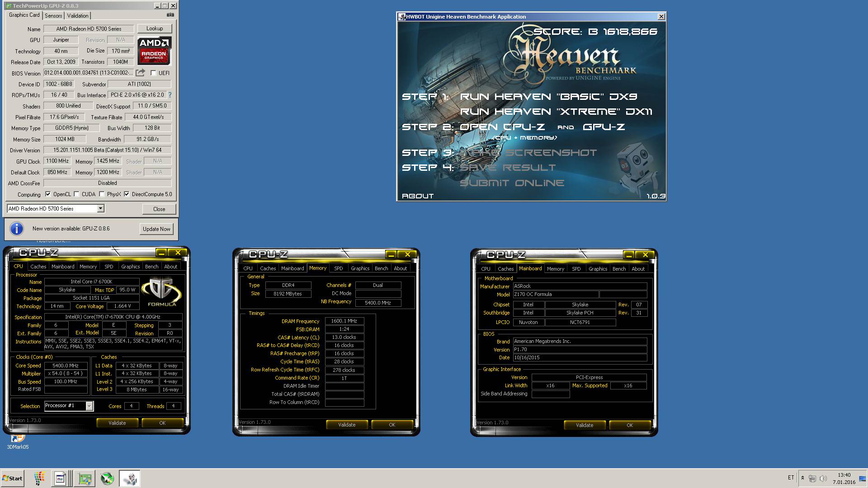Click the colorful squares taskbar icon

(39, 478)
